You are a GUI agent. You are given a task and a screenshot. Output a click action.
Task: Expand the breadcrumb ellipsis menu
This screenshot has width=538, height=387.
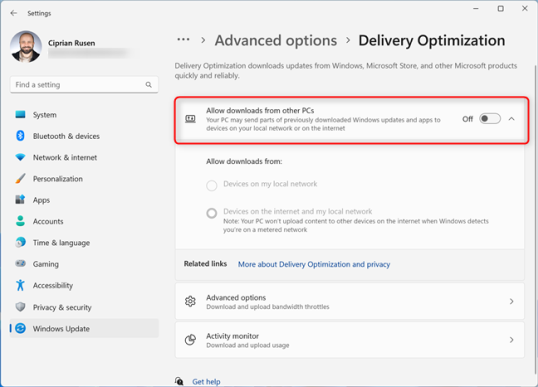point(183,40)
